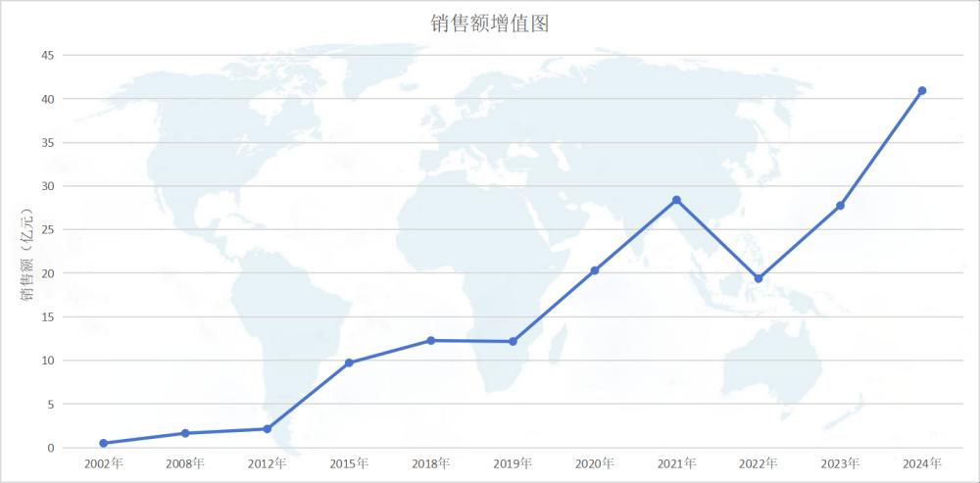The image size is (980, 483).
Task: Click the 2022年 data point on the line
Action: [x=759, y=278]
